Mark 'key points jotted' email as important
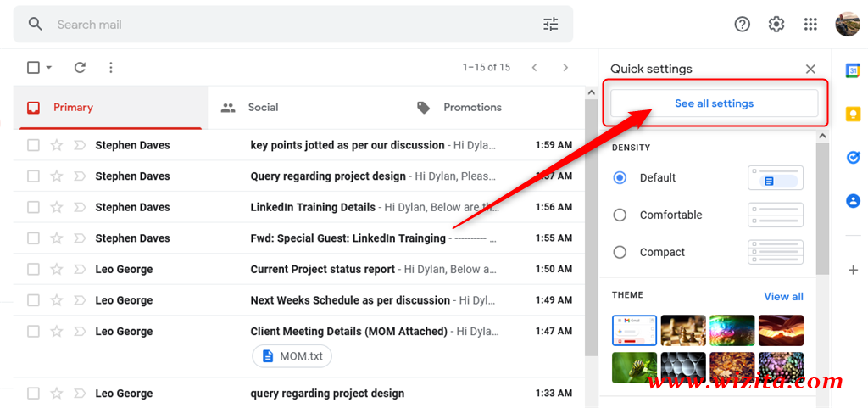The width and height of the screenshot is (868, 408). [80, 145]
